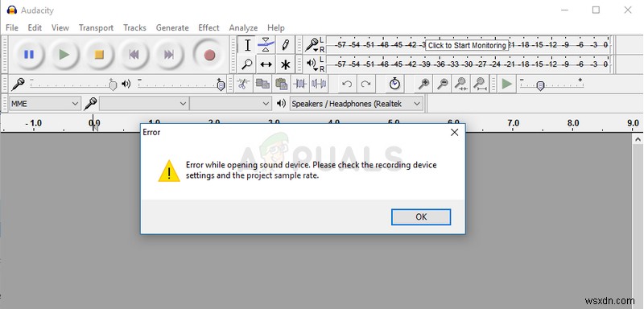Image resolution: width=644 pixels, height=309 pixels.
Task: Open the Effect menu
Action: click(x=208, y=27)
